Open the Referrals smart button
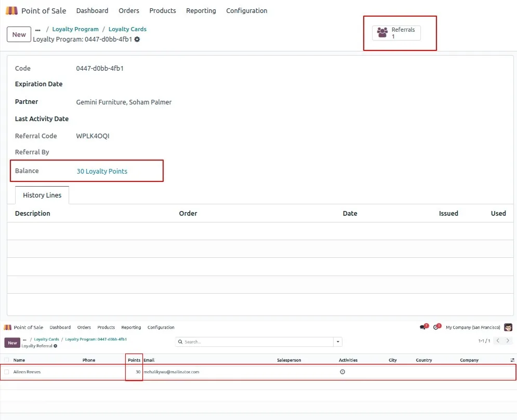 click(x=396, y=33)
